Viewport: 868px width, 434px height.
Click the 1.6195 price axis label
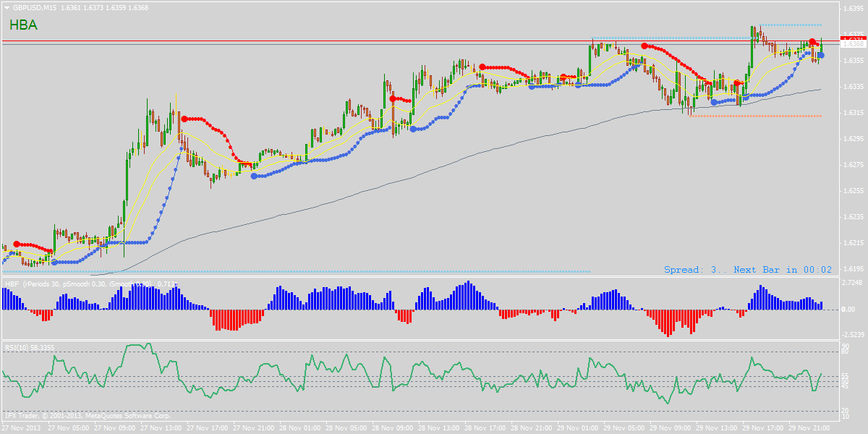coord(854,269)
